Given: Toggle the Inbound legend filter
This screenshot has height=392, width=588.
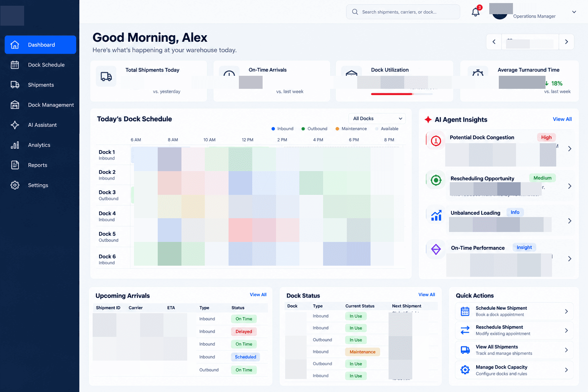Looking at the screenshot, I should click(x=283, y=129).
